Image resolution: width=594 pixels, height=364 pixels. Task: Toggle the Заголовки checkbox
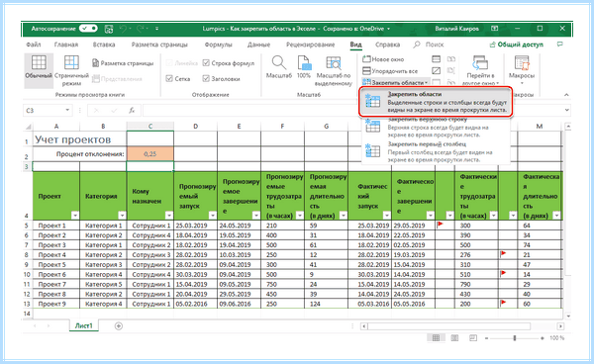pos(206,79)
